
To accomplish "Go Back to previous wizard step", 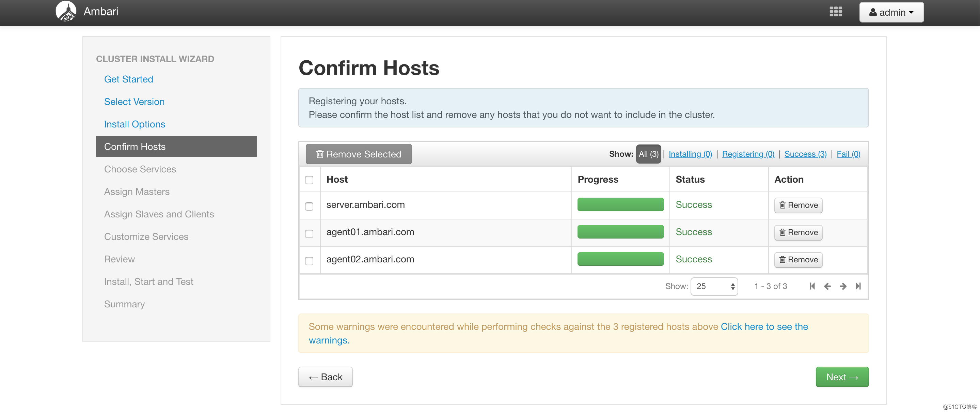I will (x=325, y=377).
